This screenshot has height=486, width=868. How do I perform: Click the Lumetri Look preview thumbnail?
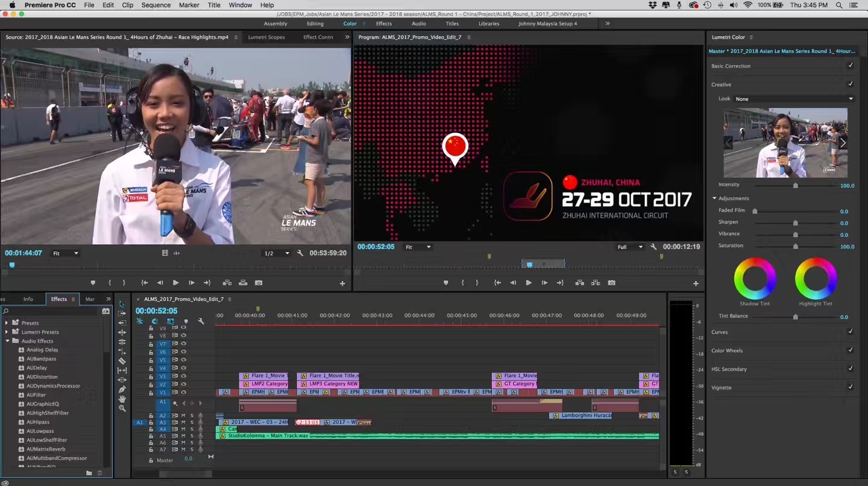click(x=785, y=143)
